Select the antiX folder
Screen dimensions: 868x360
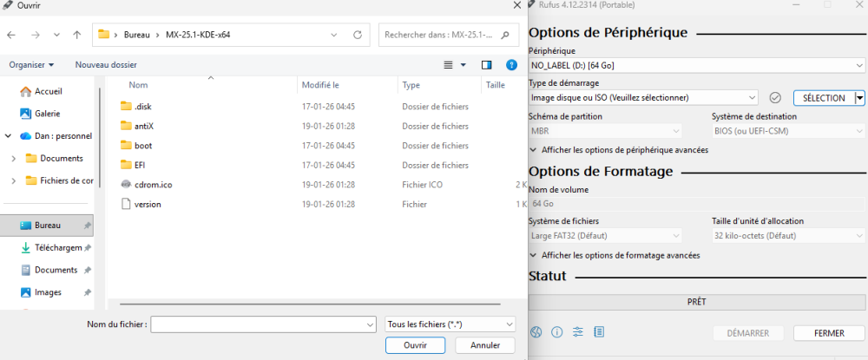(143, 126)
